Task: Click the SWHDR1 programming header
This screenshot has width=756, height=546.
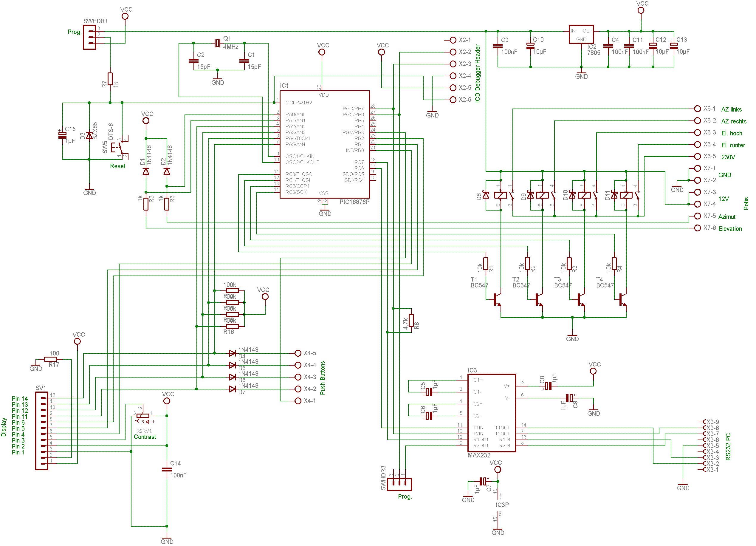Action: click(x=89, y=37)
